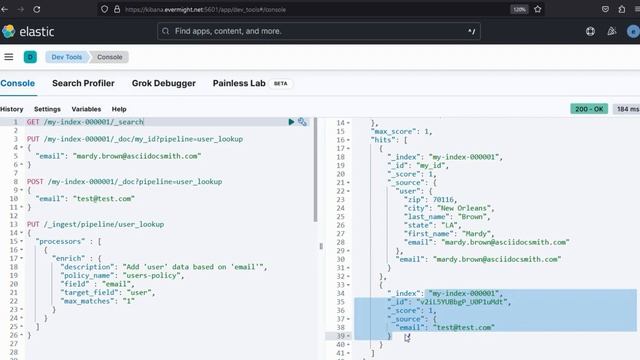This screenshot has height=360, width=640.
Task: Click the 200 - OK status badge
Action: click(589, 109)
